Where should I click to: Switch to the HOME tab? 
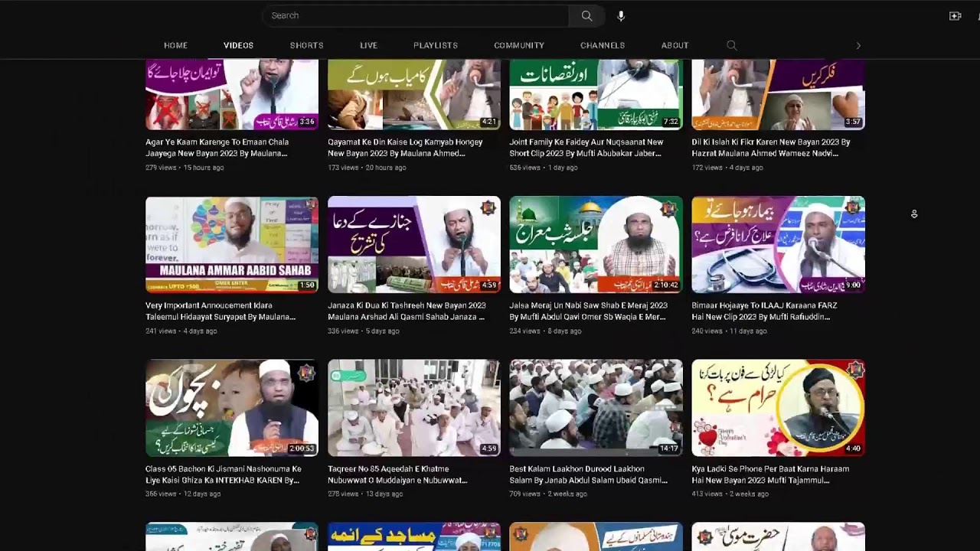(175, 45)
